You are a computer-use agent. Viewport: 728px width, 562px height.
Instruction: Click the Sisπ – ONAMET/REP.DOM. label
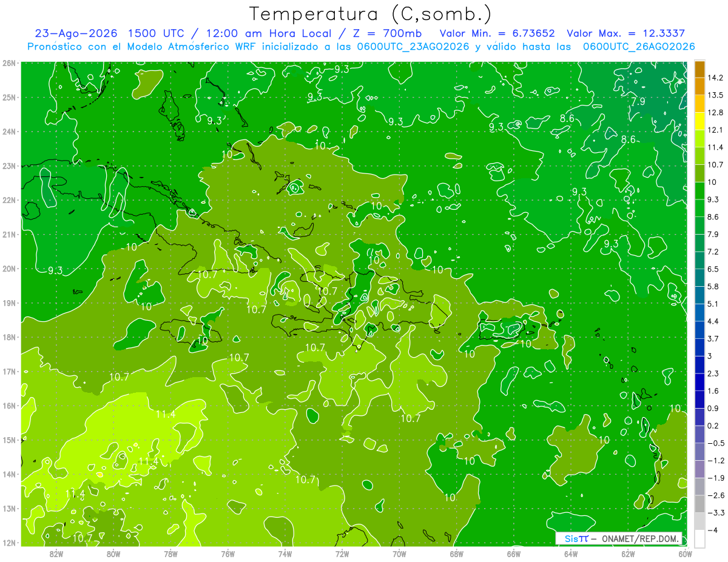click(x=618, y=539)
